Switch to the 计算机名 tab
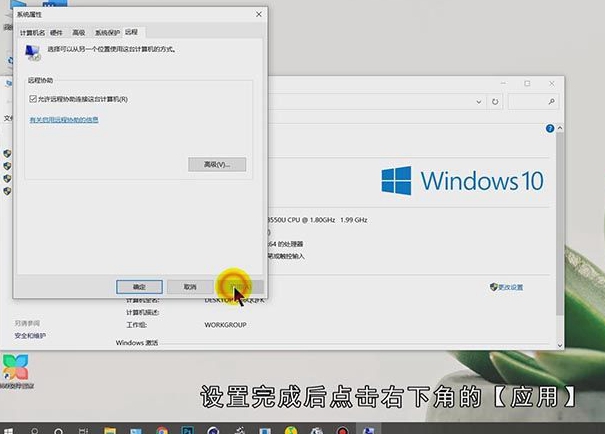 pos(32,33)
